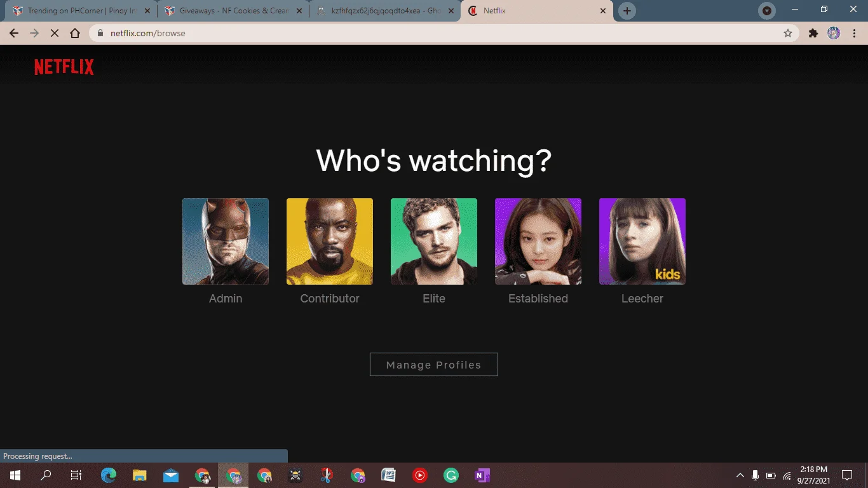
Task: Click the Who's watching? heading
Action: 434,160
